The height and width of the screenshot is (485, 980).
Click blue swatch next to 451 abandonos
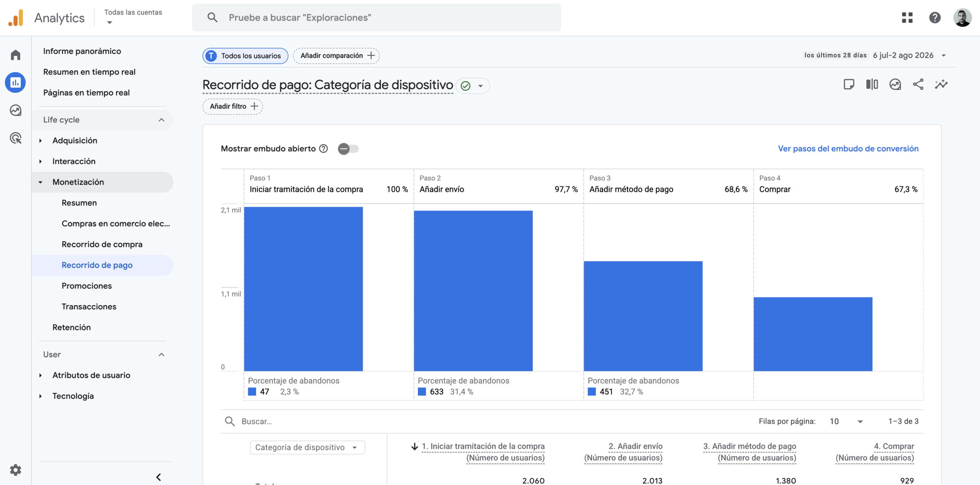pyautogui.click(x=592, y=392)
